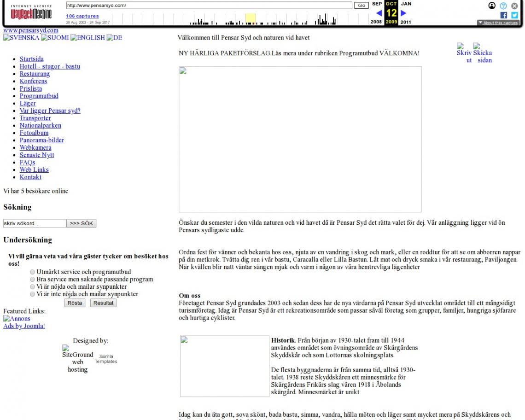The width and height of the screenshot is (525, 420).
Task: Open Webkamera menu item
Action: tap(35, 147)
